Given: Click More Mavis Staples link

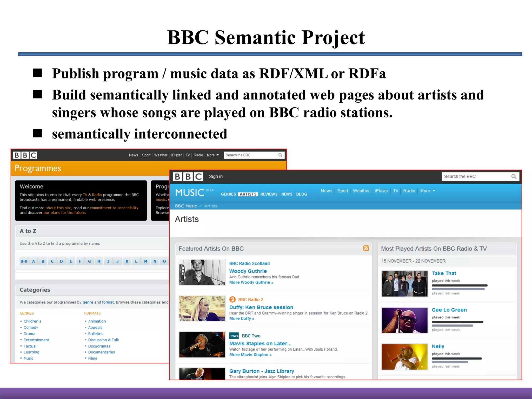Looking at the screenshot, I should coord(250,355).
